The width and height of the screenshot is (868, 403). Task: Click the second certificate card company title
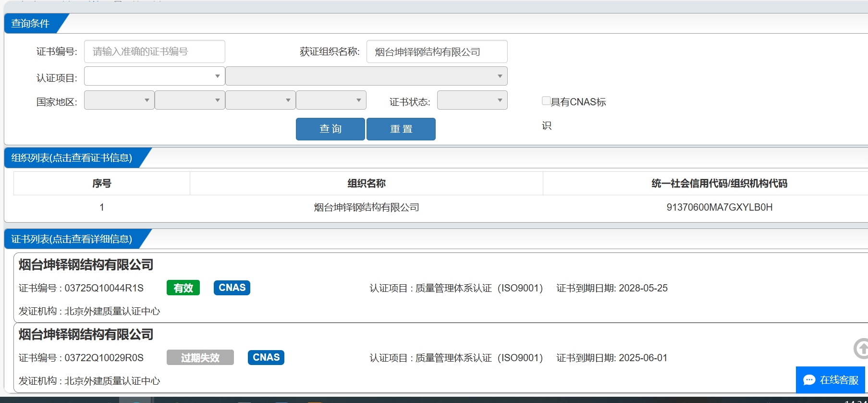[x=86, y=335]
